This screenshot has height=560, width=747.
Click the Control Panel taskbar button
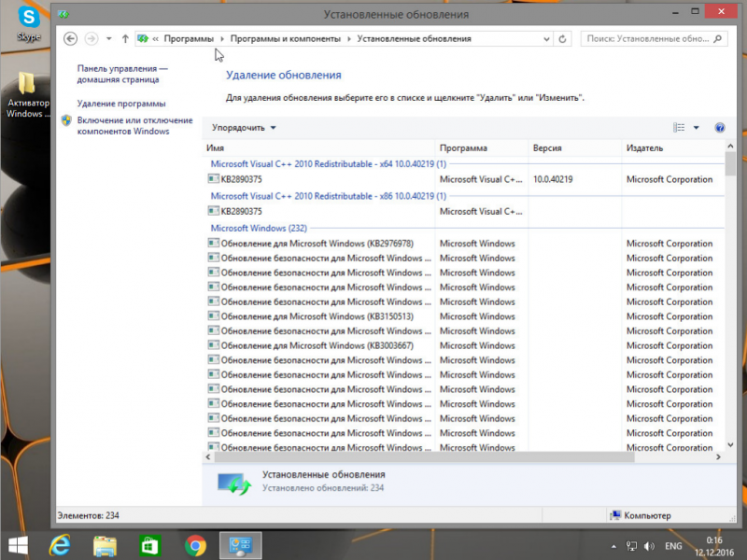(241, 546)
